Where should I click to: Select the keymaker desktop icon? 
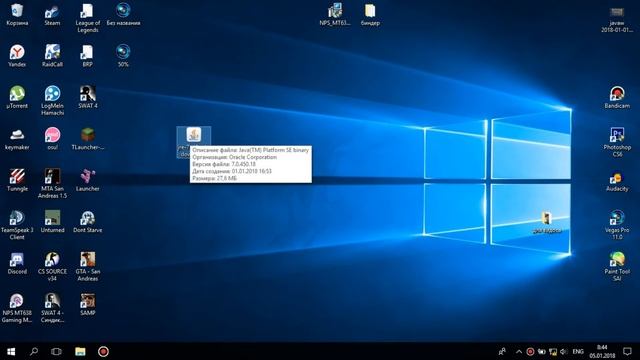pos(17,139)
